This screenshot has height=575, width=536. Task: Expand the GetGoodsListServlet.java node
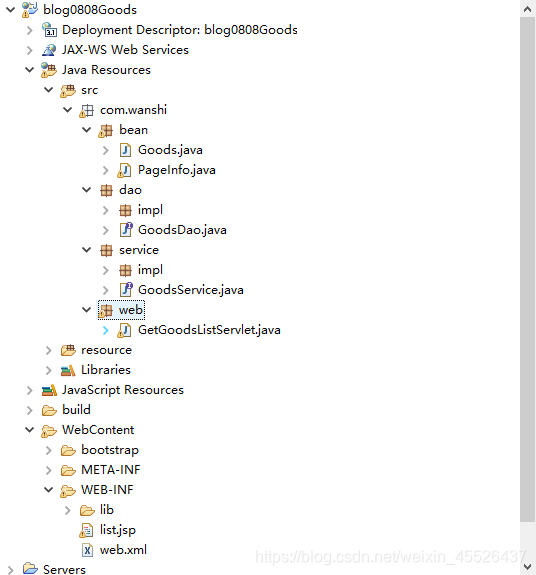(106, 330)
